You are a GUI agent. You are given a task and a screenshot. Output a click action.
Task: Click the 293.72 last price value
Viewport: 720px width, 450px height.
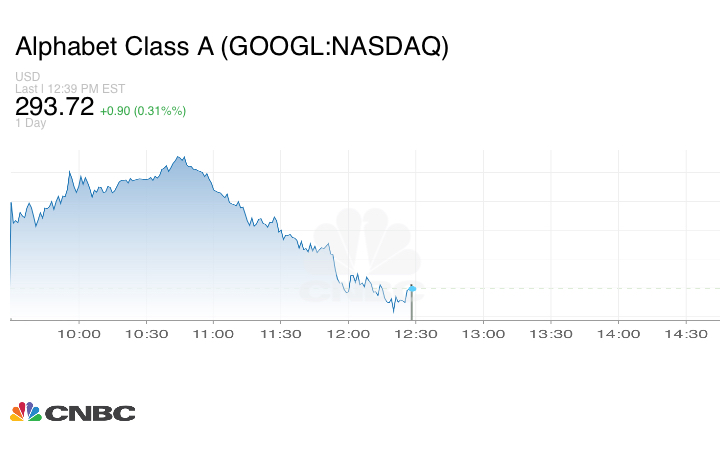[54, 106]
